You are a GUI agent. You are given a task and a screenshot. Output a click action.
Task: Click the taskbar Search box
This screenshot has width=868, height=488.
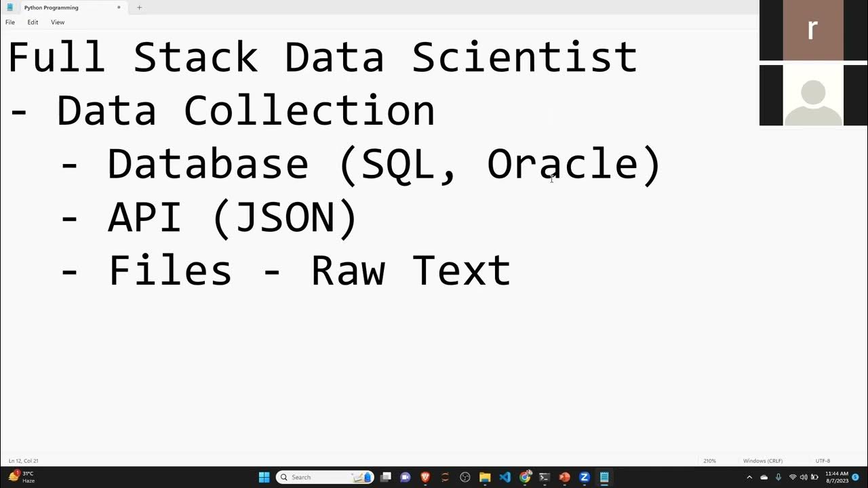tap(325, 477)
